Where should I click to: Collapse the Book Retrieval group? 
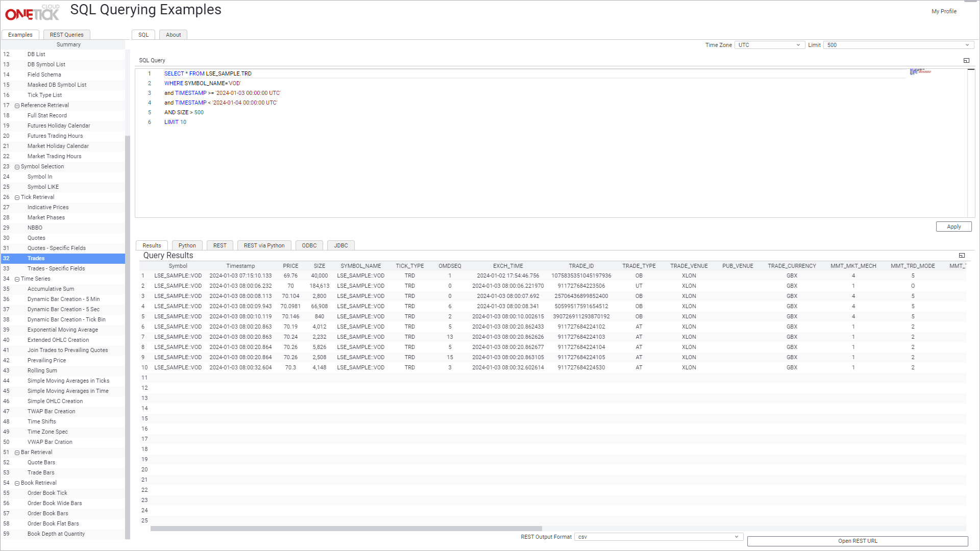click(17, 483)
